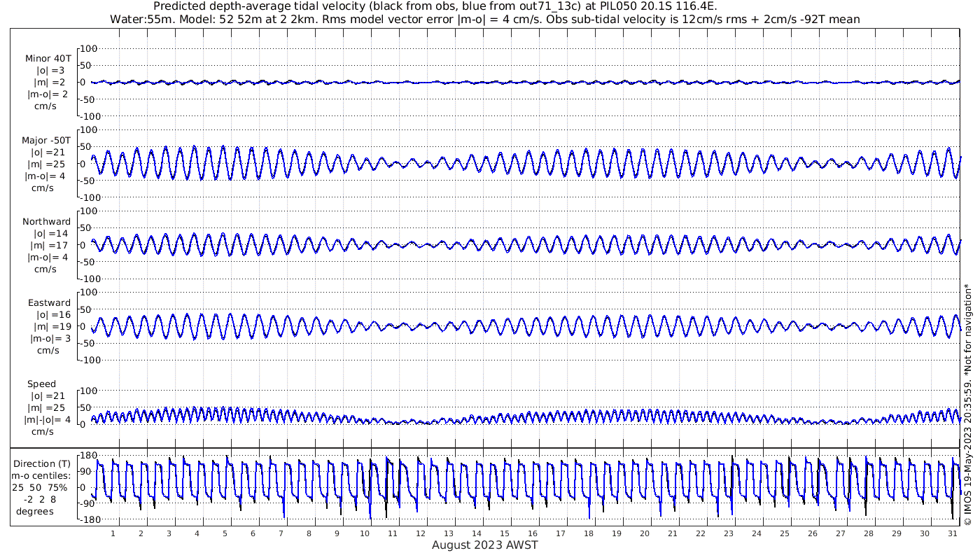Click '|m| =19' under Eastward
980x560 pixels.
coord(50,327)
